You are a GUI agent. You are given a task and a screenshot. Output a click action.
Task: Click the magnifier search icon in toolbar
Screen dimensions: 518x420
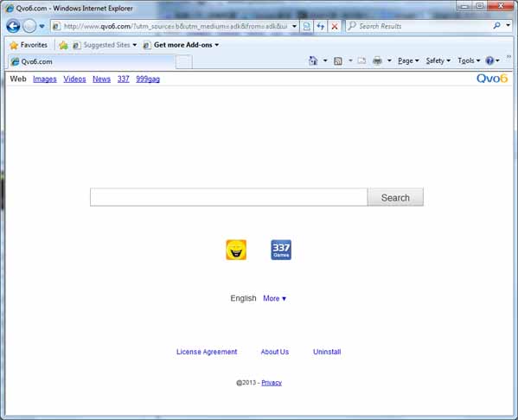point(496,25)
